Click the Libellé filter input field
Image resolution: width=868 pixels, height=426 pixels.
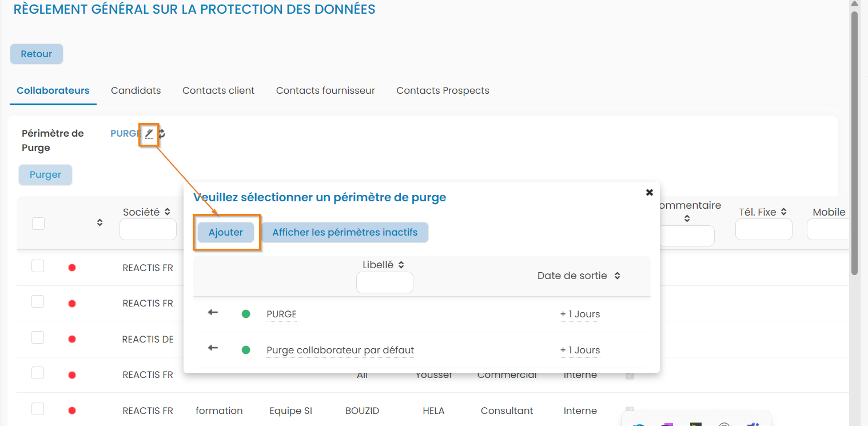point(384,282)
